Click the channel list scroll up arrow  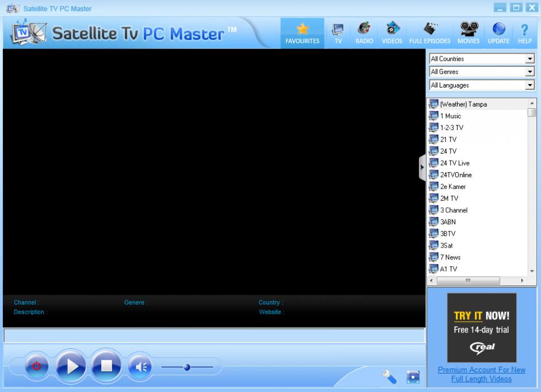coord(532,103)
